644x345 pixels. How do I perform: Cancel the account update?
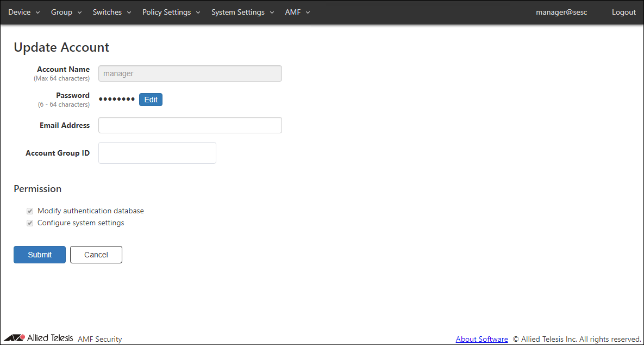[96, 255]
